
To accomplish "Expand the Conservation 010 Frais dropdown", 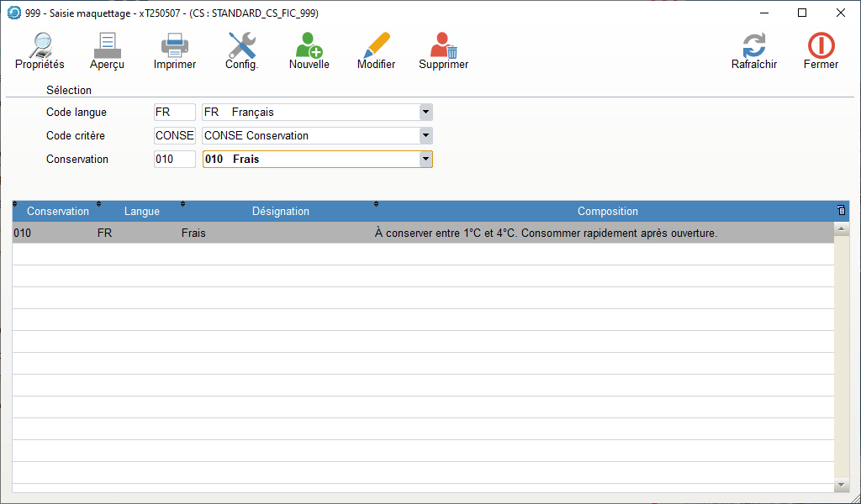I will (425, 159).
